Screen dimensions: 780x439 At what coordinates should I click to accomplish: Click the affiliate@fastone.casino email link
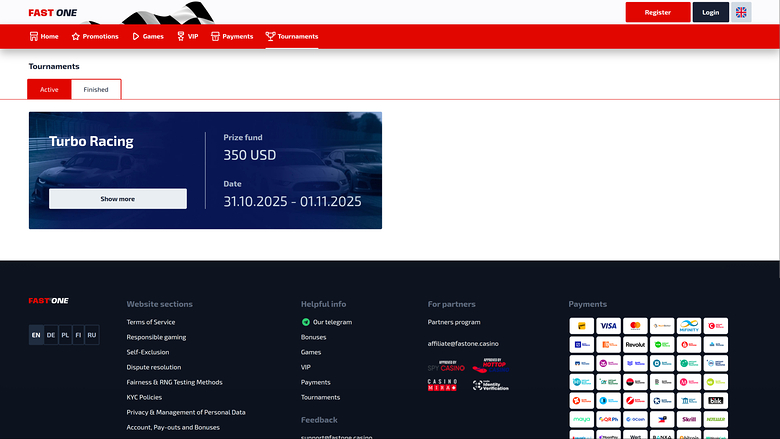click(x=463, y=344)
